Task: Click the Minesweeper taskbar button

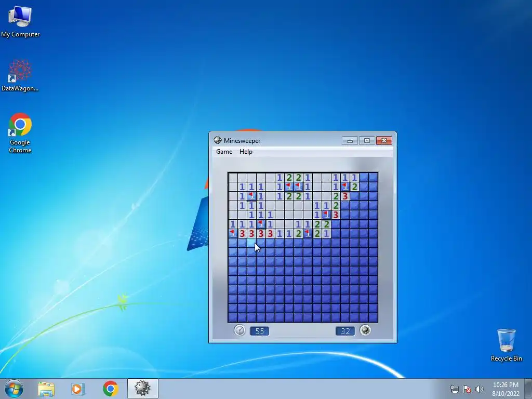Action: (142, 389)
